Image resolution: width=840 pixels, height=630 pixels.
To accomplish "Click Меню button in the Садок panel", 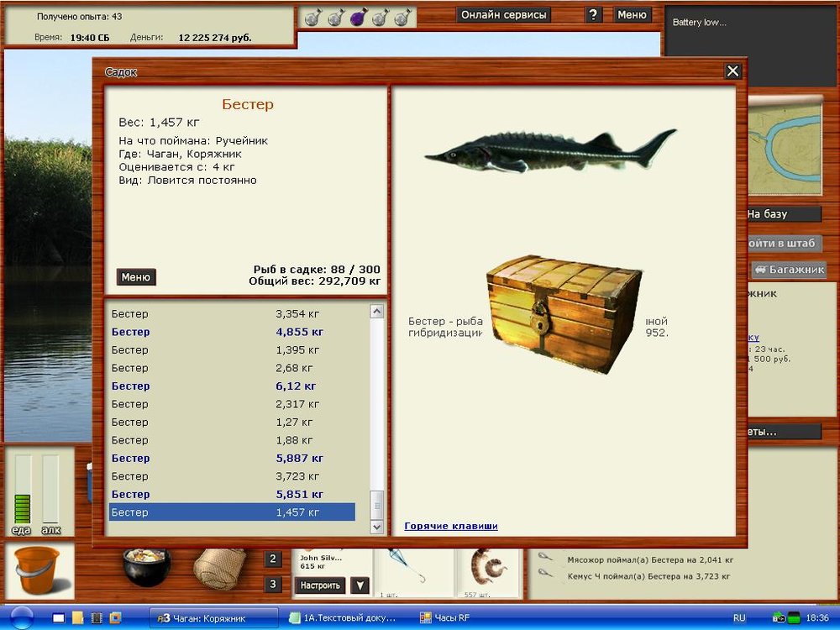I will coord(136,277).
